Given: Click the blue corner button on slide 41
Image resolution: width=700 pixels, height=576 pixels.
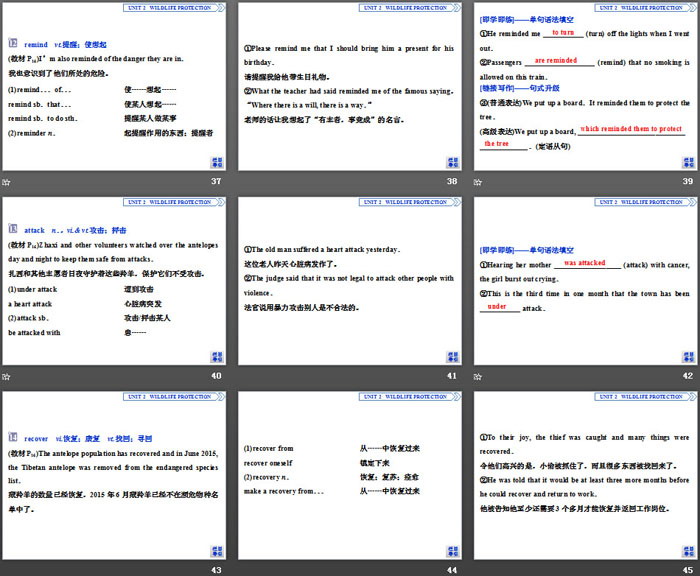Looking at the screenshot, I should coord(452,357).
